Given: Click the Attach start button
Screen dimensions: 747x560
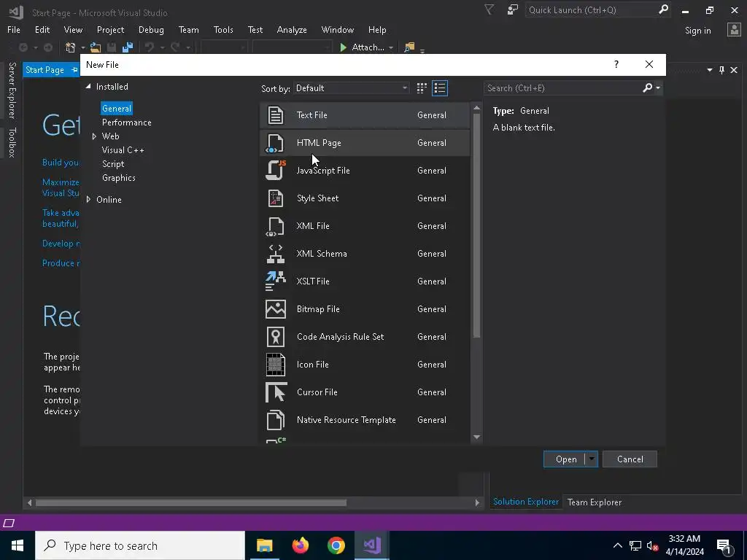Looking at the screenshot, I should (x=363, y=47).
